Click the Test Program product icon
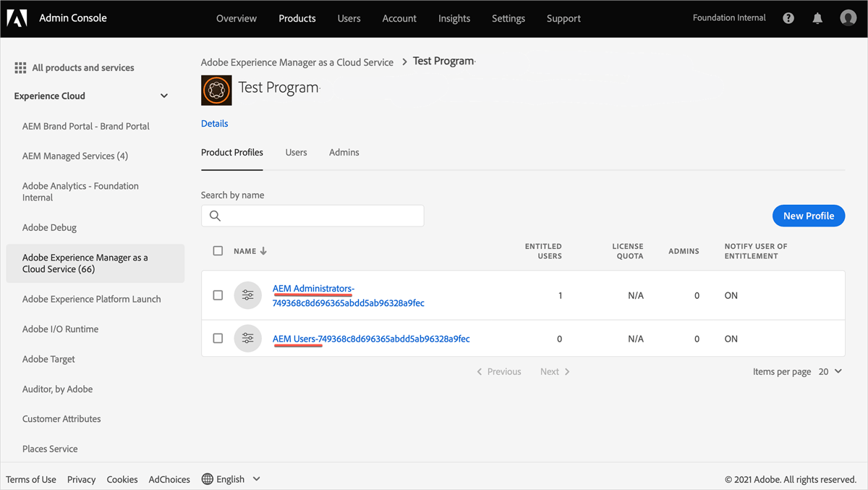Image resolution: width=868 pixels, height=490 pixels. pos(216,90)
